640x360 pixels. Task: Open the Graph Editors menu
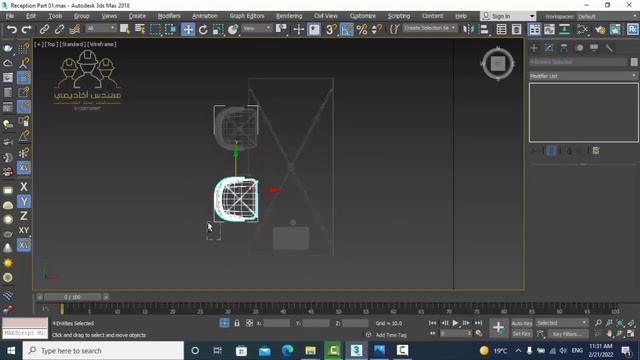247,16
